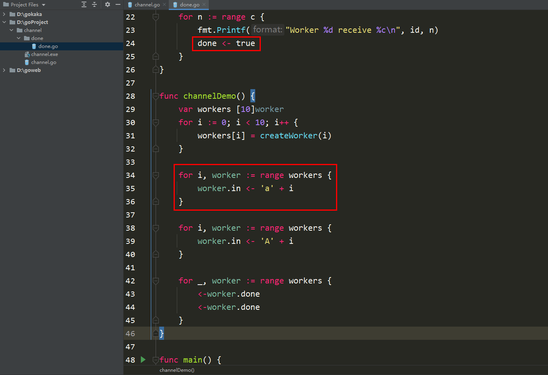Click fold end marker at line 36
Screen dimensions: 548x375
(156, 201)
